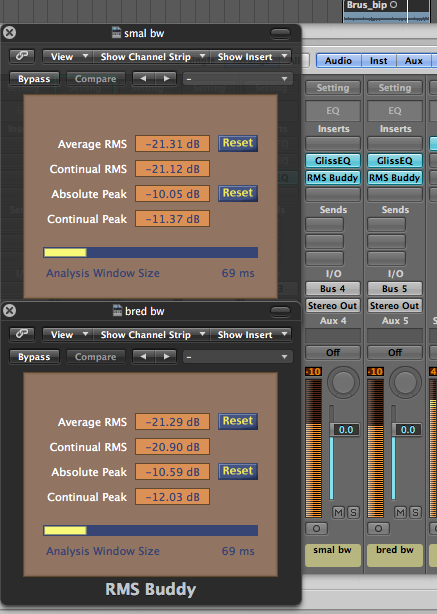Select smal bw channel name label

pyautogui.click(x=333, y=555)
